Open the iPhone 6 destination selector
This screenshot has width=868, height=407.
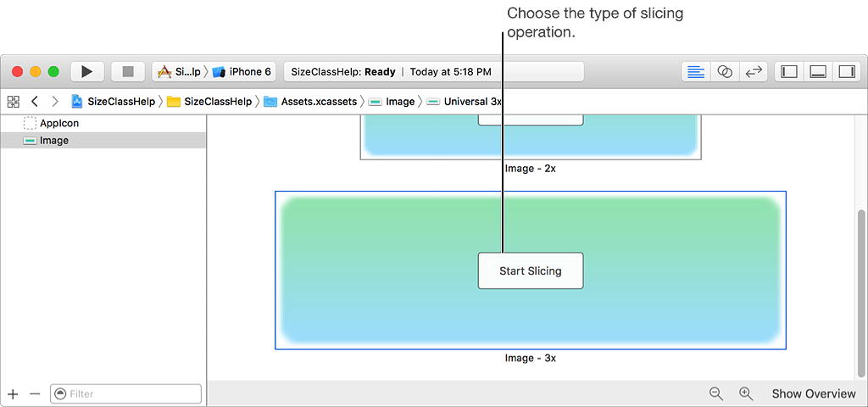242,71
